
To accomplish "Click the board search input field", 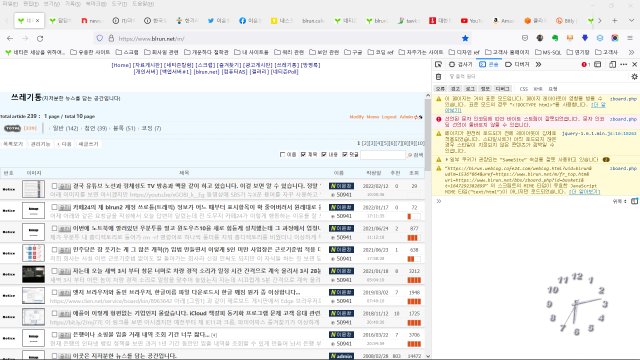I will pos(382,155).
